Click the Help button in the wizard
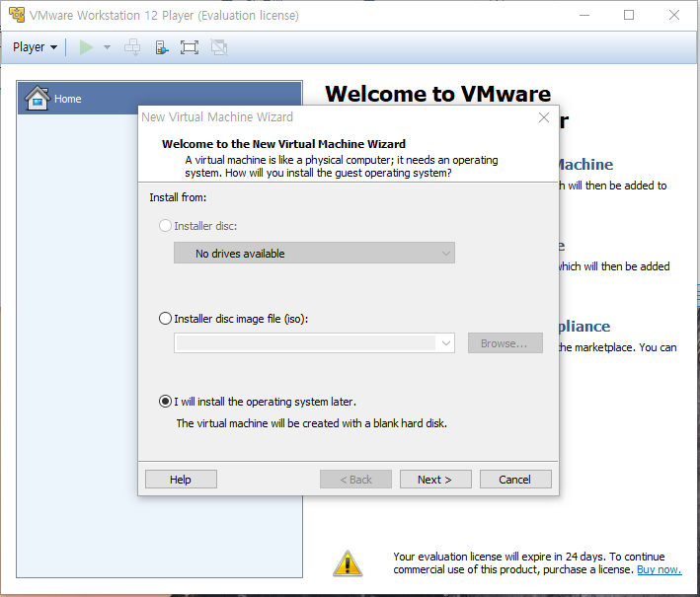Viewport: 700px width, 597px height. [x=181, y=480]
